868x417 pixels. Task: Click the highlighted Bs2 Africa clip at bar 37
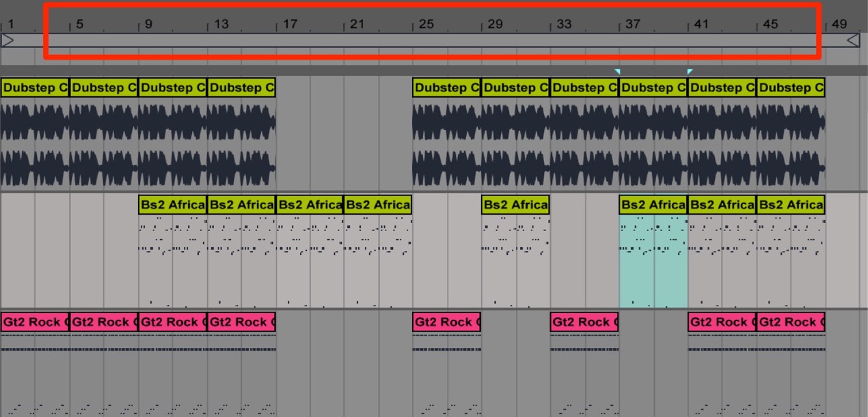[653, 204]
